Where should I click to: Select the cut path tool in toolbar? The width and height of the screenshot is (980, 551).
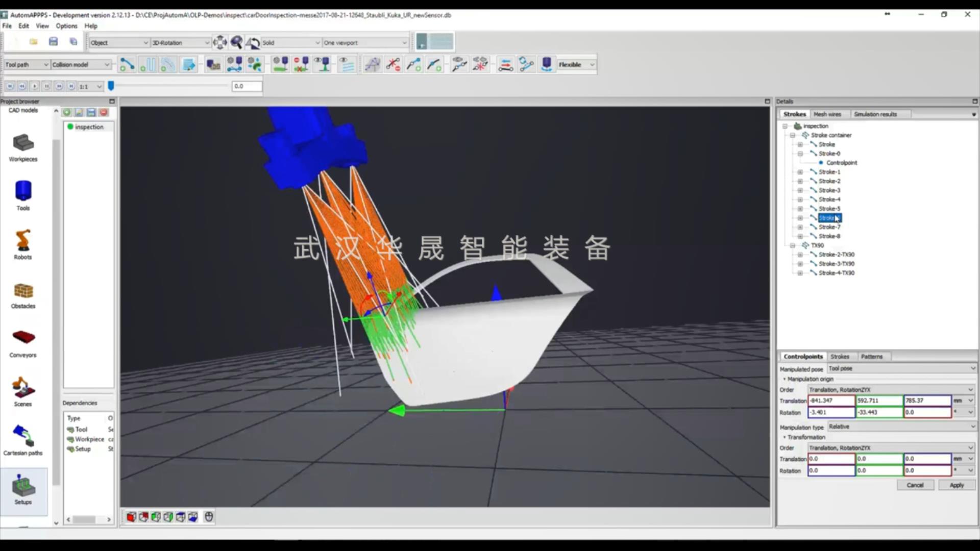393,64
